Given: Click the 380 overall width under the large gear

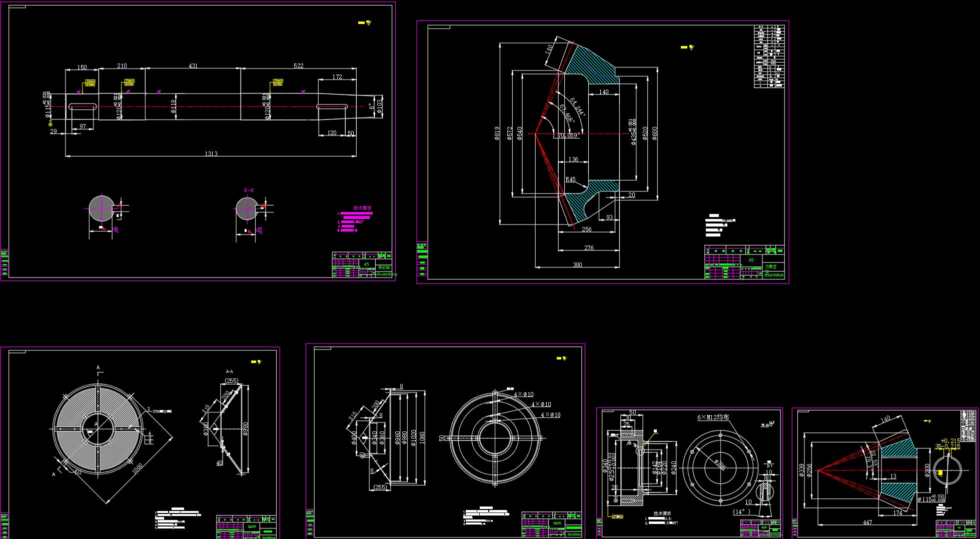Looking at the screenshot, I should (577, 265).
